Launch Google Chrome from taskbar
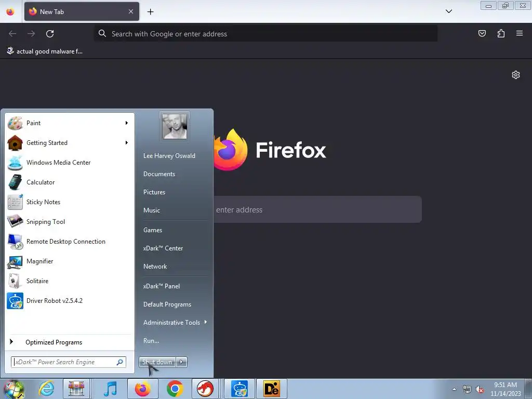 (175, 389)
